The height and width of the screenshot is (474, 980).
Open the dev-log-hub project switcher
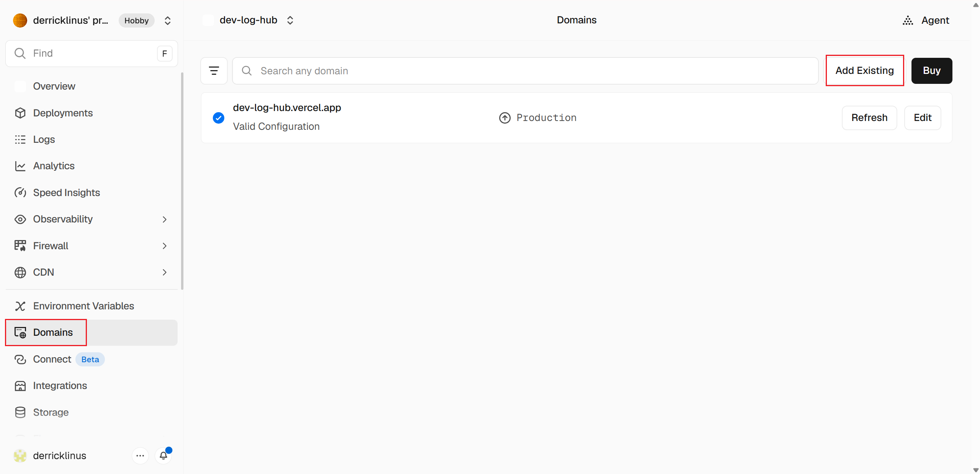(x=290, y=20)
